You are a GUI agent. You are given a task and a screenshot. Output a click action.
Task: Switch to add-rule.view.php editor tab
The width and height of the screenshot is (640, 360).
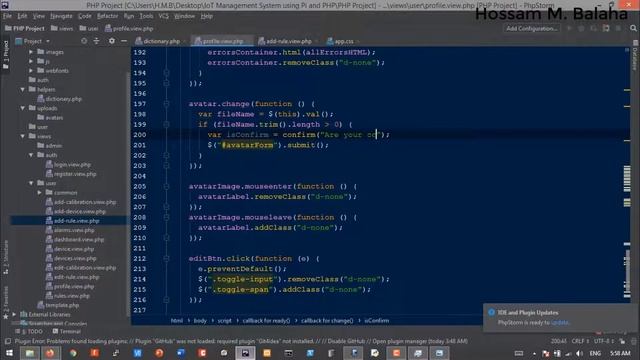click(288, 41)
